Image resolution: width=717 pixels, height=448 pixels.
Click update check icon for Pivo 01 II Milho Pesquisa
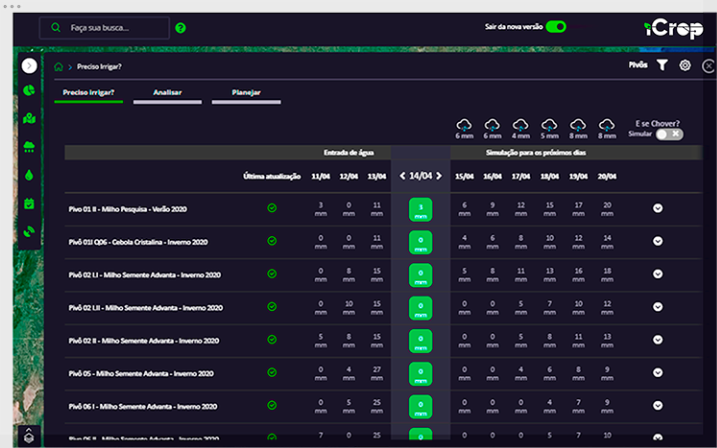(x=272, y=208)
